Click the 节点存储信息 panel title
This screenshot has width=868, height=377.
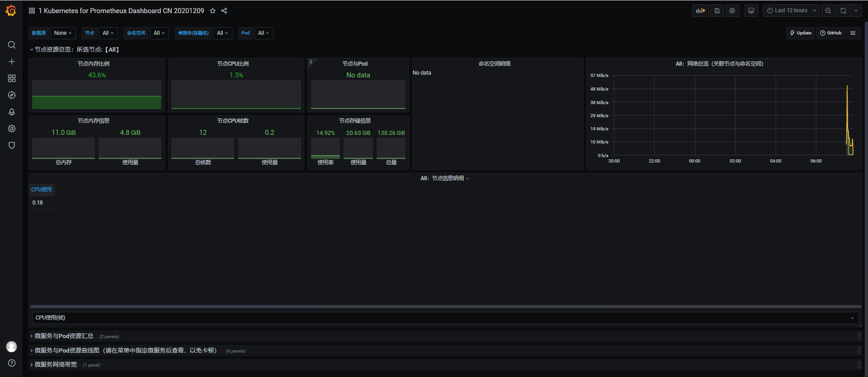click(355, 121)
